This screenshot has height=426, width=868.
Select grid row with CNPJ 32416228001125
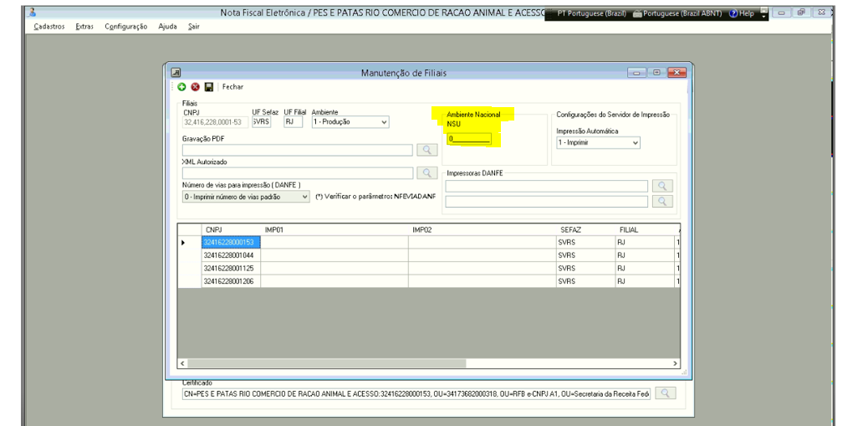point(428,268)
